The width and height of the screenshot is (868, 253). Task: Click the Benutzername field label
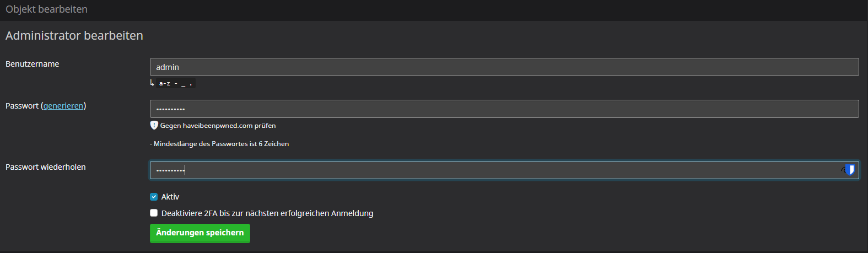point(33,64)
